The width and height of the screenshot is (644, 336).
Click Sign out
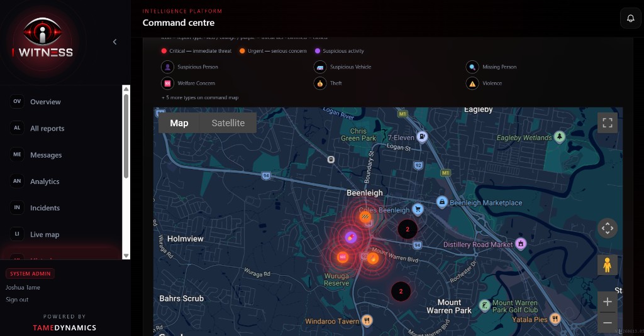[17, 300]
